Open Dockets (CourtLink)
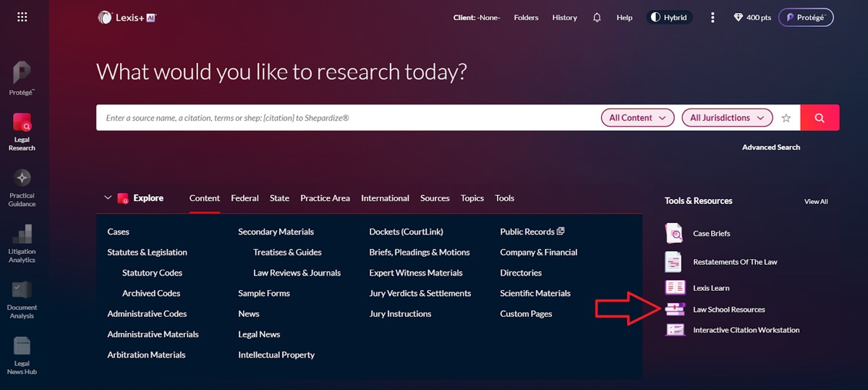The width and height of the screenshot is (868, 390). (x=406, y=232)
